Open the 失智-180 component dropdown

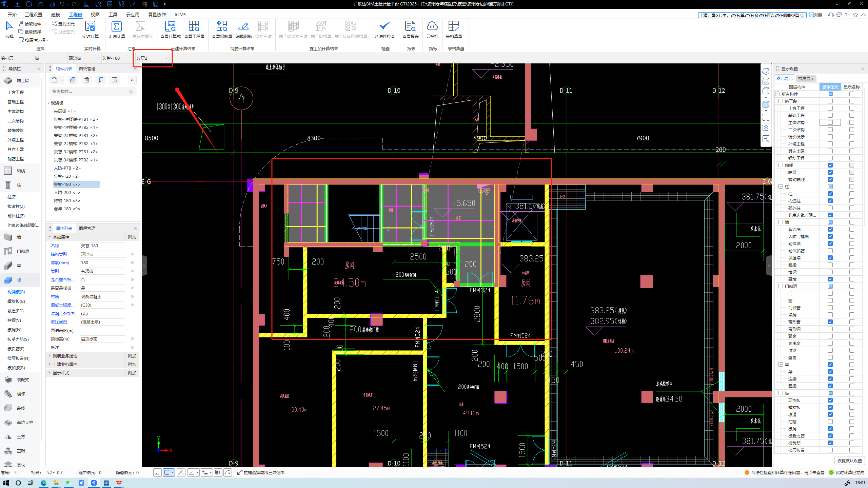coord(118,58)
